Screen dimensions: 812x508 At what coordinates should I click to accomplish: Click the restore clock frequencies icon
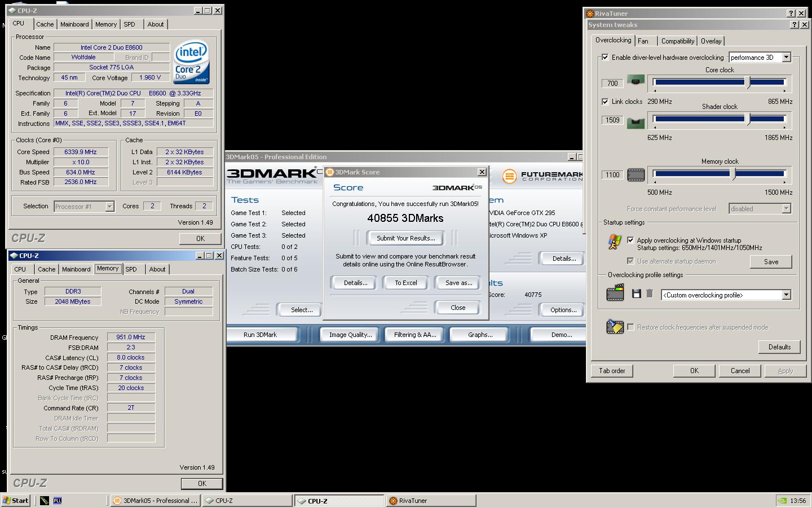click(x=615, y=326)
